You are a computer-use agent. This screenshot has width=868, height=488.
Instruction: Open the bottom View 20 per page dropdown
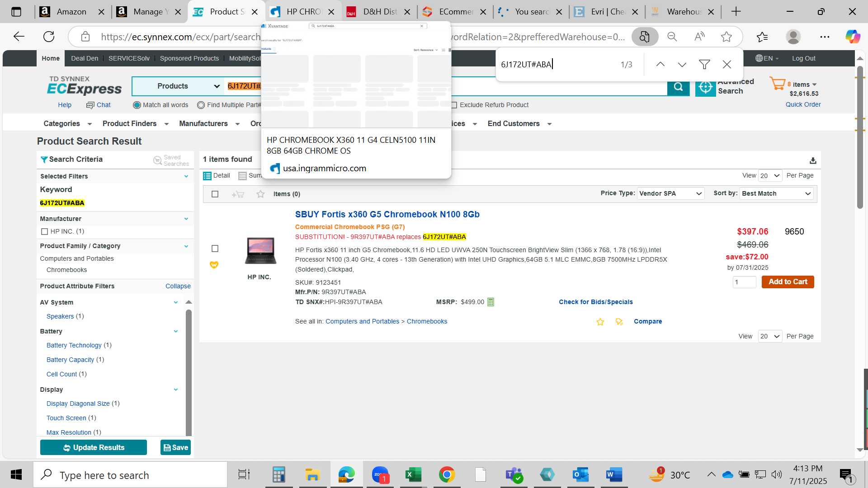(x=770, y=337)
